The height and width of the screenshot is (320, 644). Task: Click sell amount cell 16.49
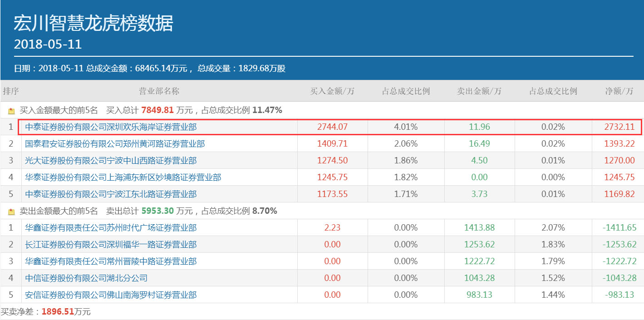[479, 144]
